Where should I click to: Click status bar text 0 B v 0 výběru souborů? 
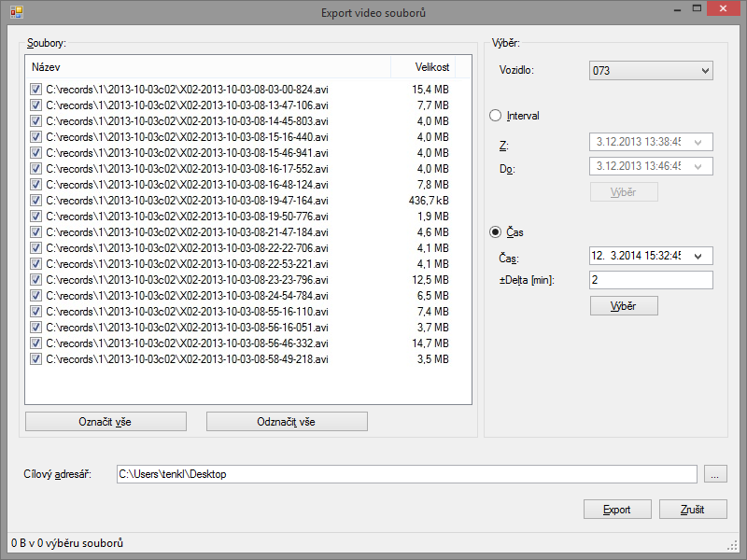pyautogui.click(x=67, y=543)
